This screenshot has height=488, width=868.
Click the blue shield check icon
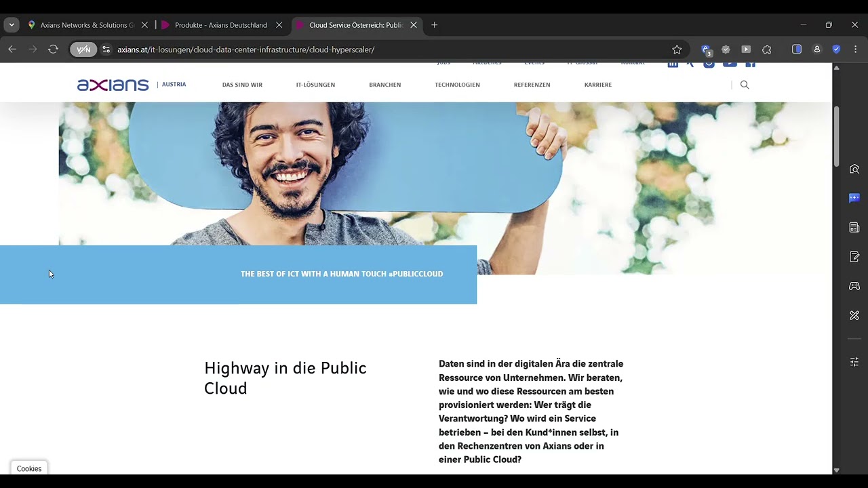pos(836,49)
